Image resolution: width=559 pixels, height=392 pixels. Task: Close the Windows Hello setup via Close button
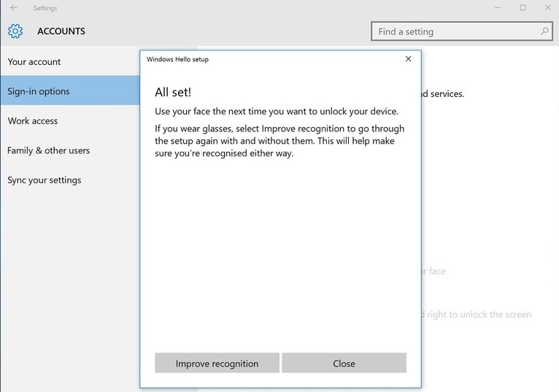[x=344, y=363]
